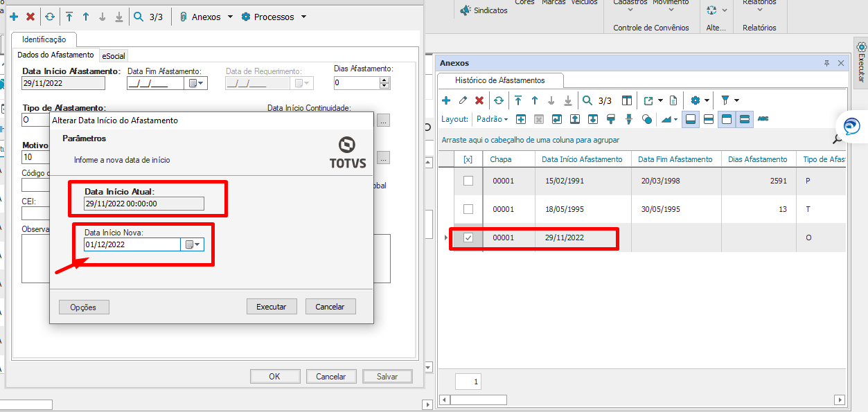Viewport: 868px width, 412px height.
Task: Open Opções in the parameters dialog
Action: click(x=84, y=307)
